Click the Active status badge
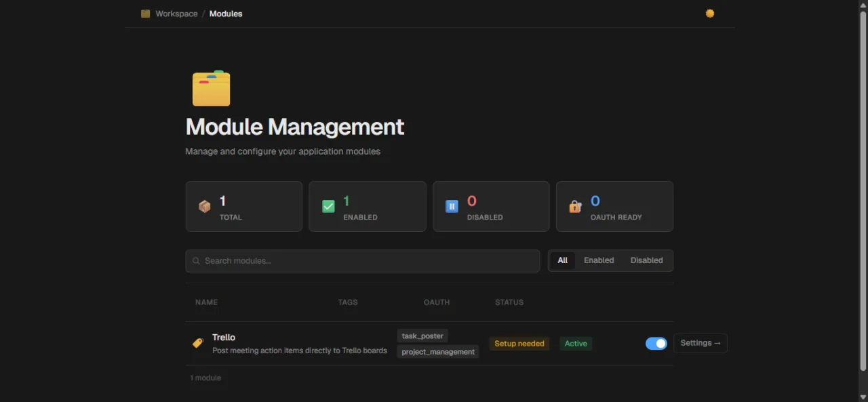The height and width of the screenshot is (402, 868). click(x=576, y=344)
